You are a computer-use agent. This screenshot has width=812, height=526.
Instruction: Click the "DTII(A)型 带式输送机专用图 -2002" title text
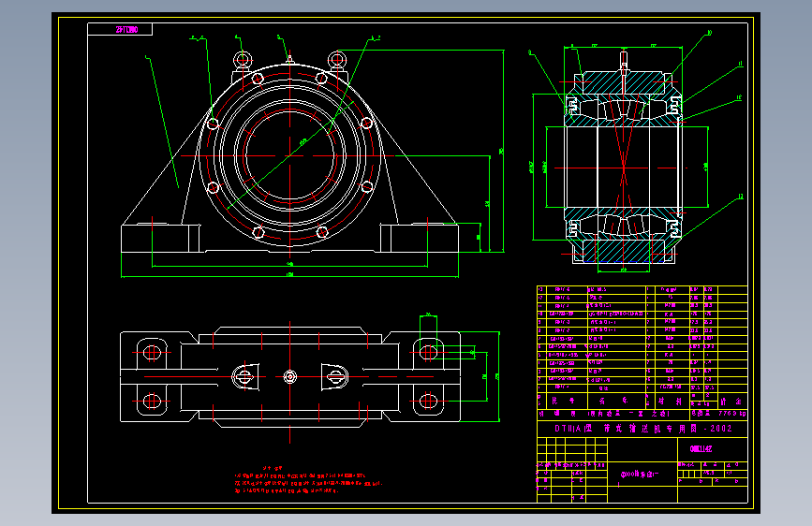(x=642, y=428)
